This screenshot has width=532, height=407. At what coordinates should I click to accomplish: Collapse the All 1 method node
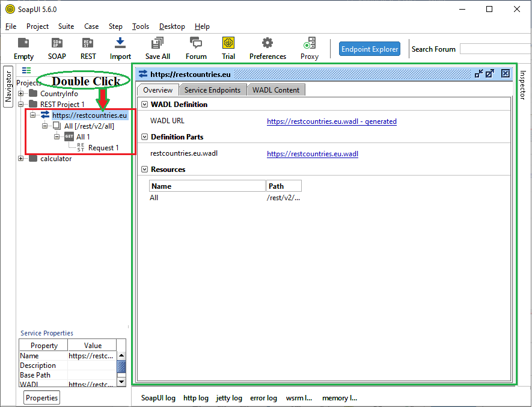57,136
